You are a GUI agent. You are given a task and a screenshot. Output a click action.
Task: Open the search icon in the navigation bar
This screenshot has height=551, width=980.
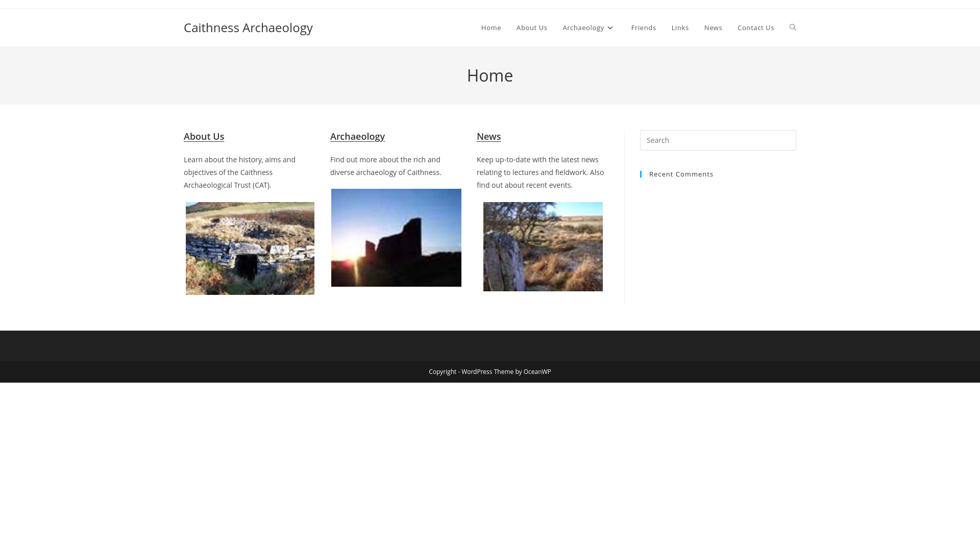pos(793,28)
